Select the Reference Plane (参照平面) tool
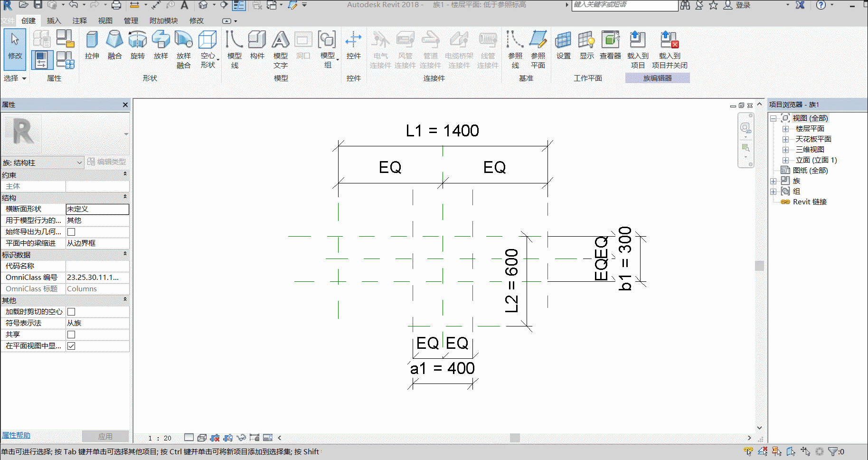Screen dimensions: 868x460 tap(538, 49)
